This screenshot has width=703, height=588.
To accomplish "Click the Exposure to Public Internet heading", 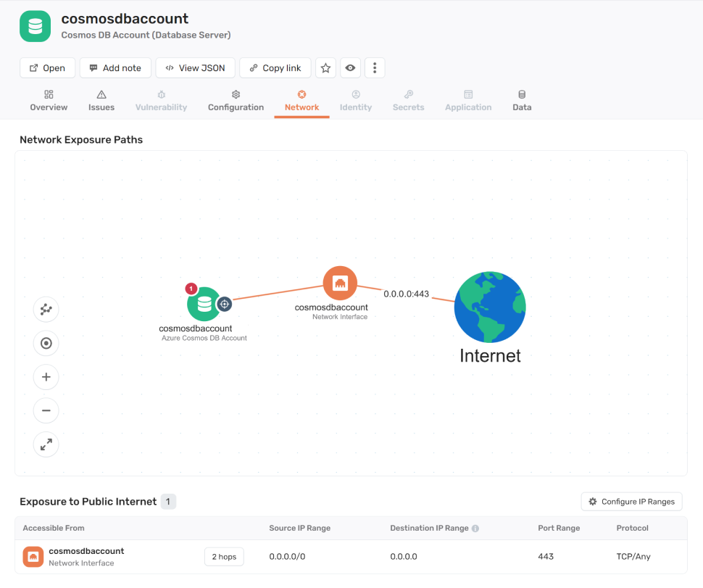I will click(88, 502).
